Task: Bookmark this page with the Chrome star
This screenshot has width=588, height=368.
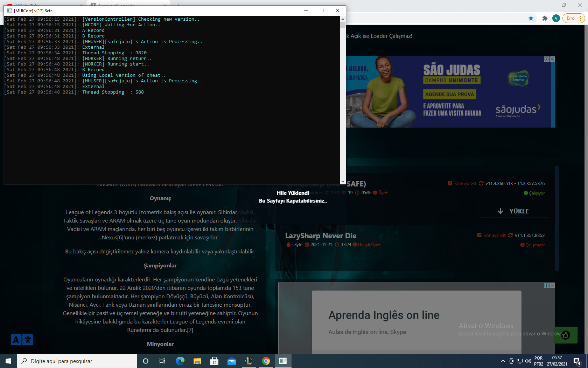Action: (x=531, y=18)
